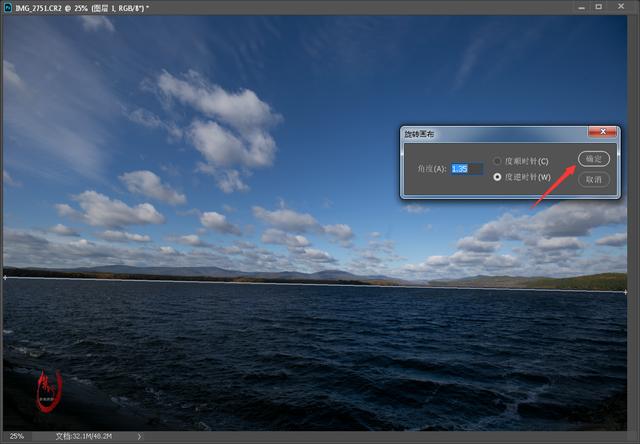
Task: Select the 度逆时针(W) counterclockwise option
Action: point(498,177)
